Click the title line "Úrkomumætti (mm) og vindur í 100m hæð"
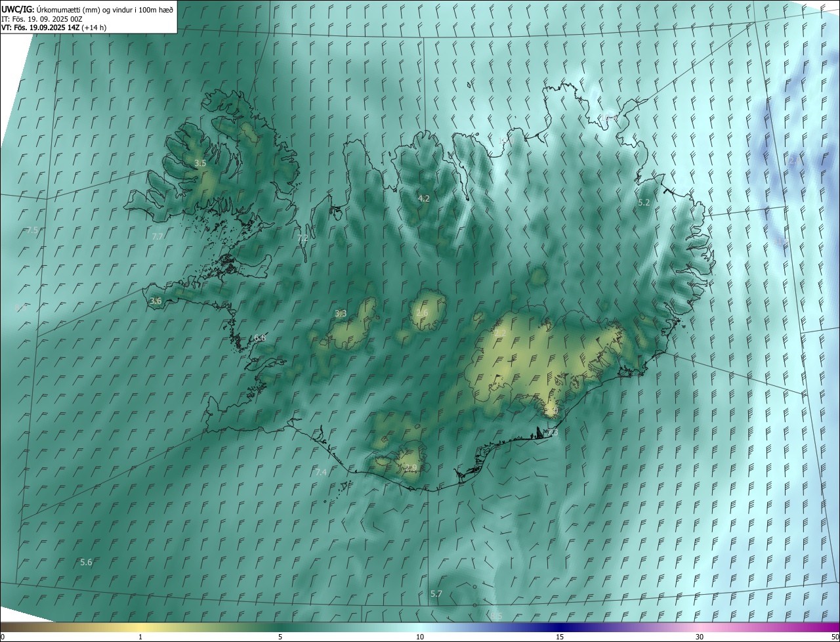 point(104,9)
